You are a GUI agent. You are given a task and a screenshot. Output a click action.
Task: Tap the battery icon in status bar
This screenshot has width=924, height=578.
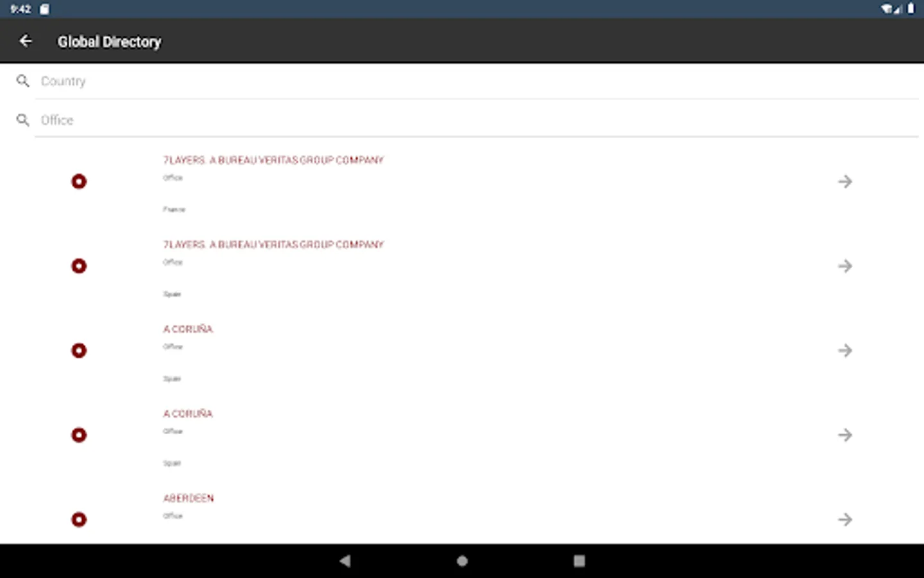pos(911,8)
